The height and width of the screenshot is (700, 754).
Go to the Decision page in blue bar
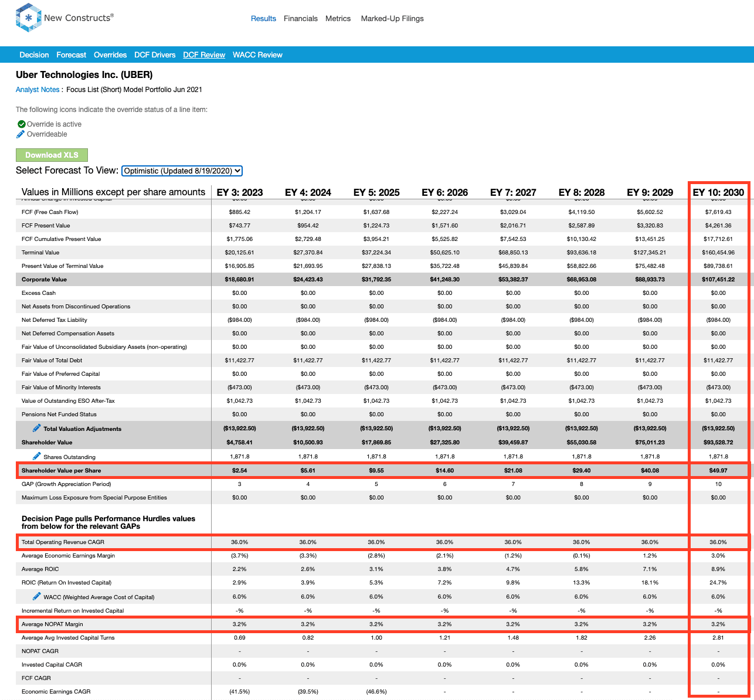pyautogui.click(x=34, y=55)
